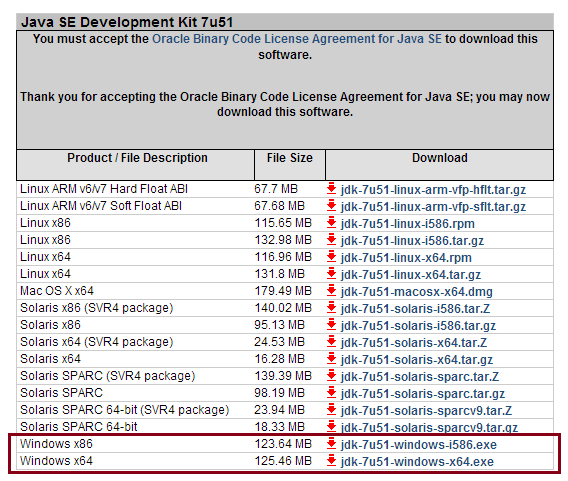Open the Oracle Binary Code License Agreement link

click(297, 39)
